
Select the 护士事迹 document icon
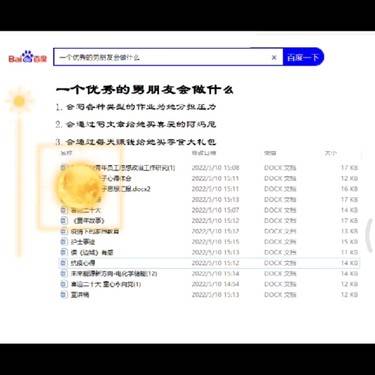(64, 241)
